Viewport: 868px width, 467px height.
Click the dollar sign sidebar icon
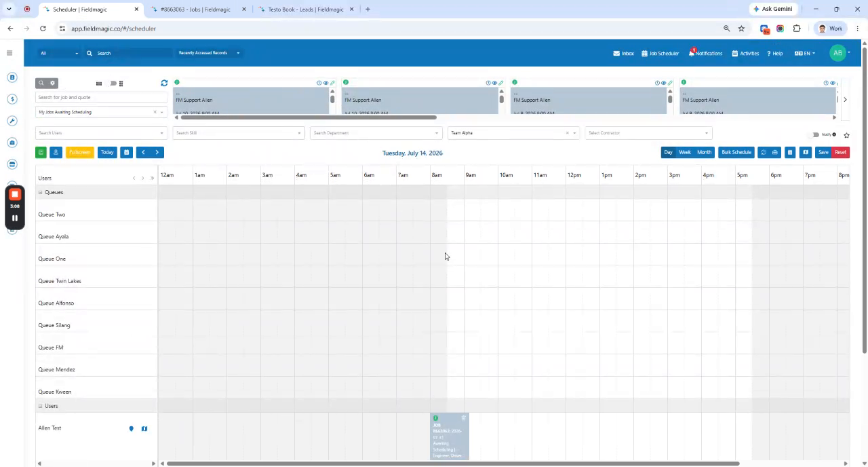pyautogui.click(x=12, y=99)
